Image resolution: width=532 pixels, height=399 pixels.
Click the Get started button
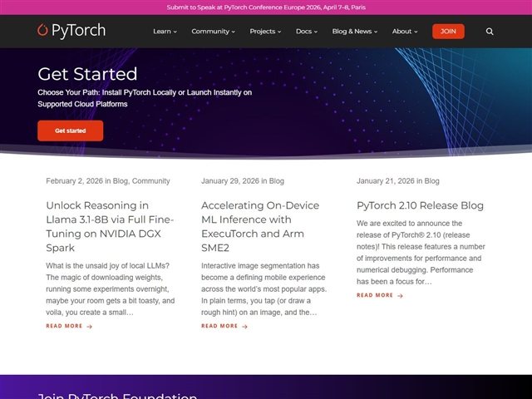pyautogui.click(x=70, y=131)
